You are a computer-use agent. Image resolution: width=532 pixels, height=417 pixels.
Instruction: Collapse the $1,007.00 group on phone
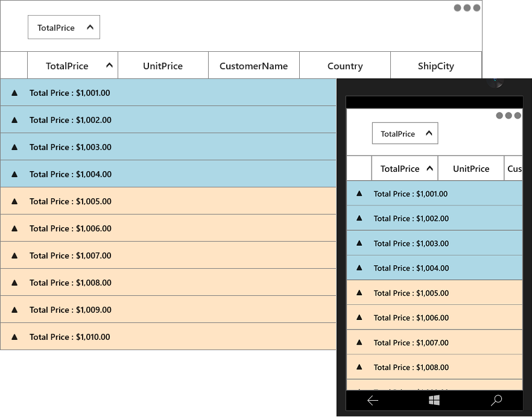point(359,342)
